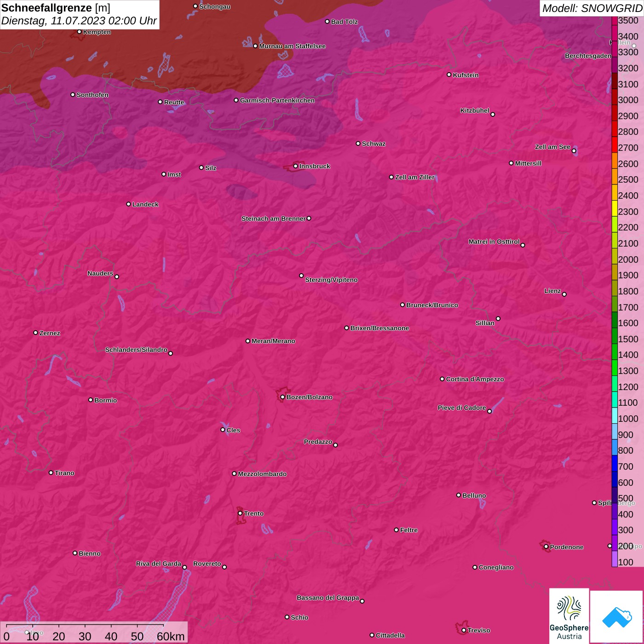Select the Landeck map marker
Viewport: 644px width, 644px height.
pyautogui.click(x=128, y=204)
